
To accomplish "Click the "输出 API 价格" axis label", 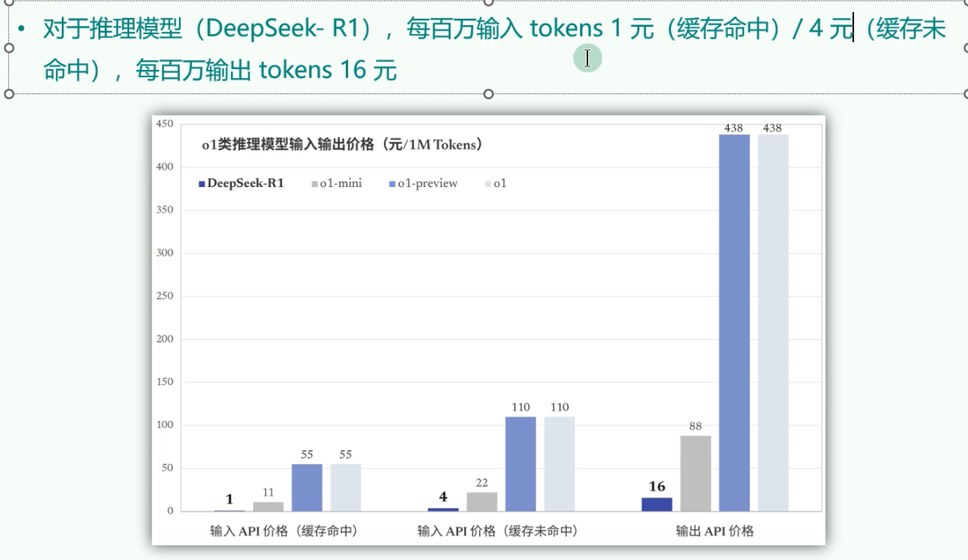I will click(714, 531).
